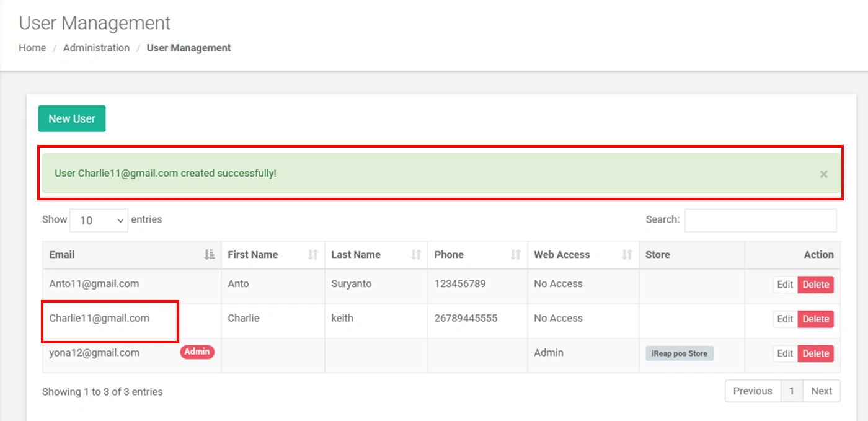Click the Admin badge next to yona12

pos(197,352)
